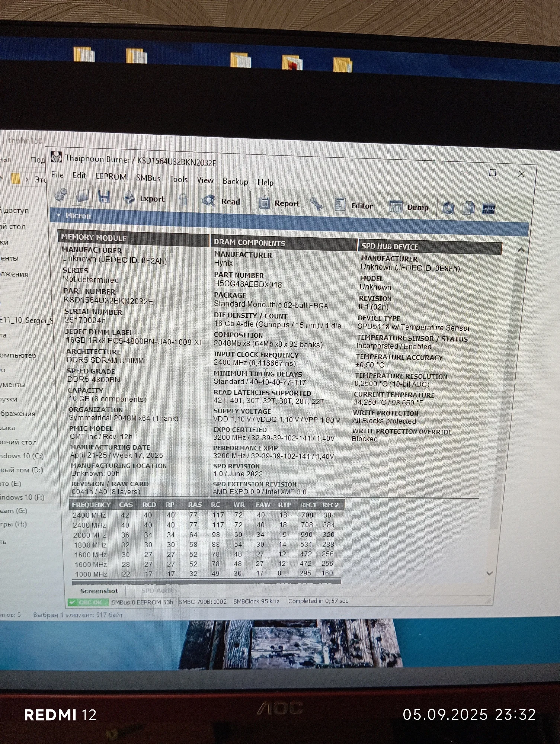Click the RFC2 column header
Screen dimensions: 560x744
330,505
